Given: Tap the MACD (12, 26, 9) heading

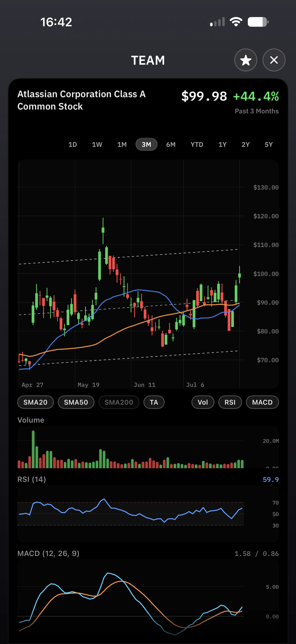Looking at the screenshot, I should [x=48, y=554].
